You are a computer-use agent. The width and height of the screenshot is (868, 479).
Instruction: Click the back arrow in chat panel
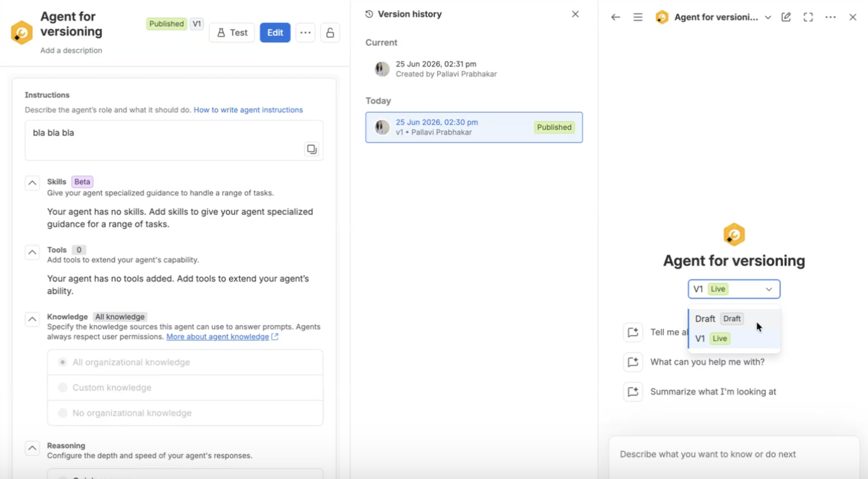[x=616, y=17]
